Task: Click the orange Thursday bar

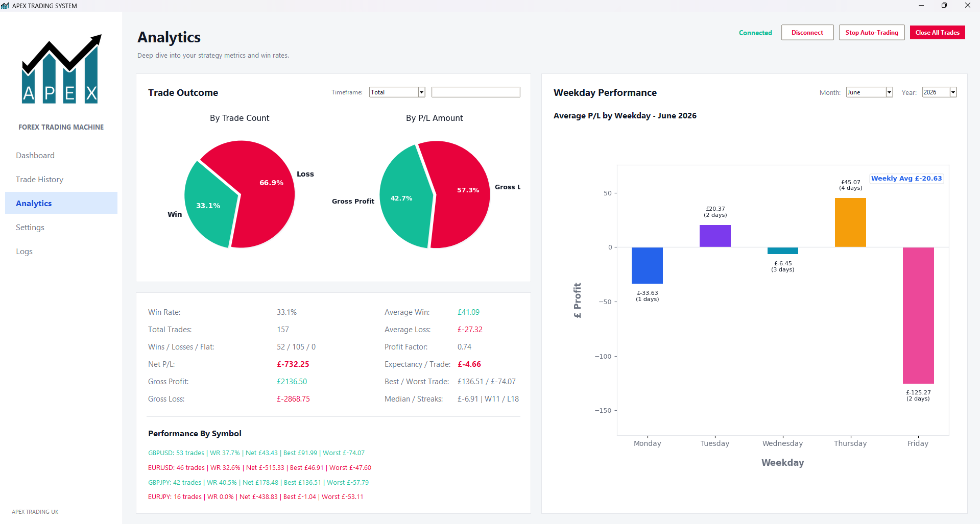Action: [x=850, y=222]
